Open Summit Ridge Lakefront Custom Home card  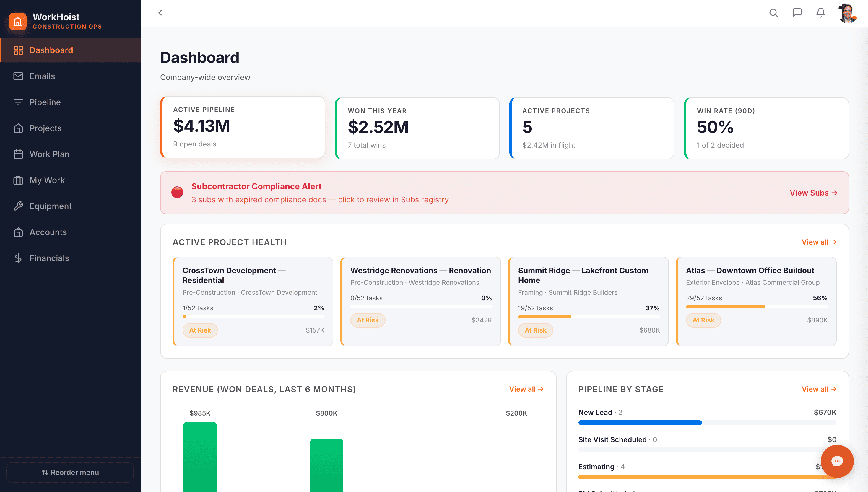[589, 302]
